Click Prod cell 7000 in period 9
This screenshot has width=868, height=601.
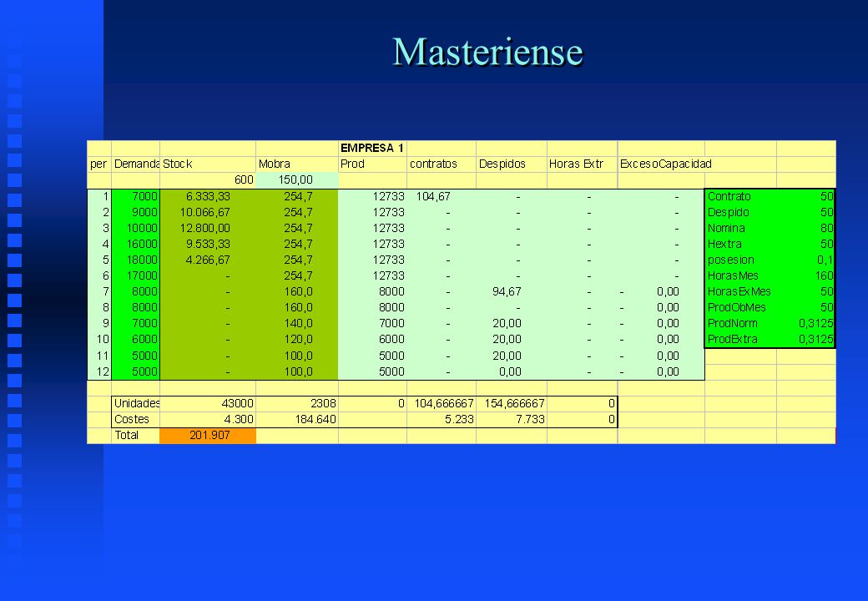click(372, 323)
